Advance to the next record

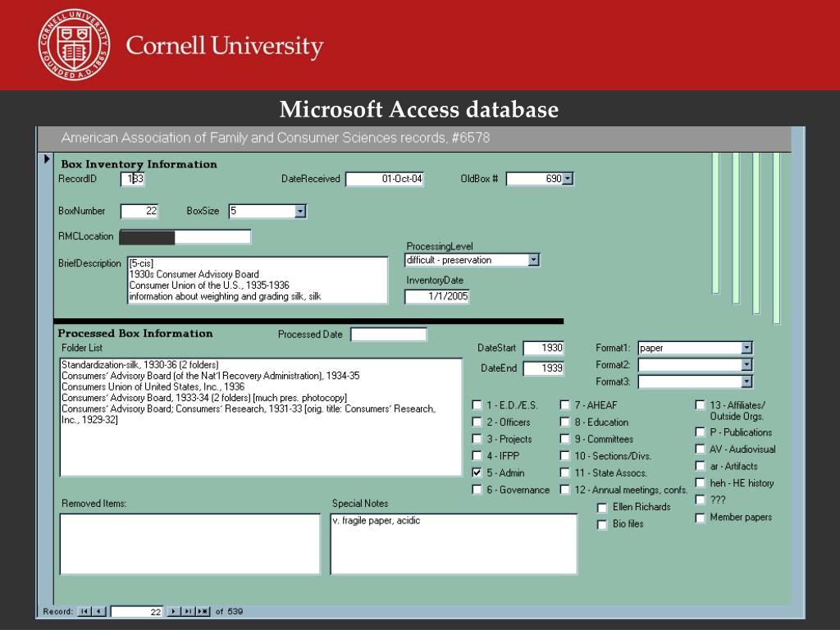[174, 611]
